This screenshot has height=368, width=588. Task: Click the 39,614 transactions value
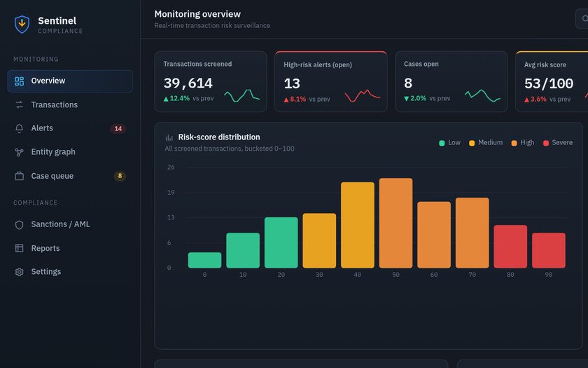point(188,83)
